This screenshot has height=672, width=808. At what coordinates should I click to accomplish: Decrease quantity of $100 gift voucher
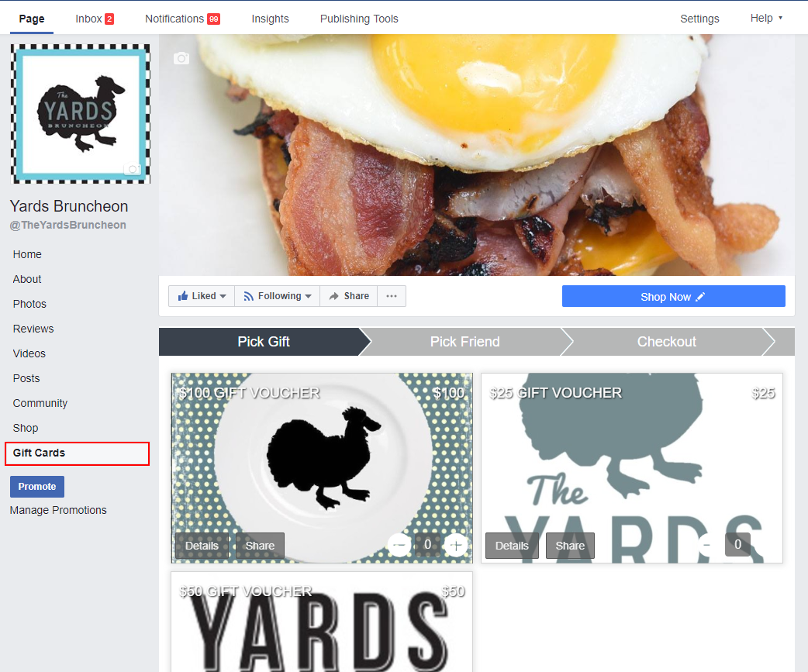pos(399,546)
